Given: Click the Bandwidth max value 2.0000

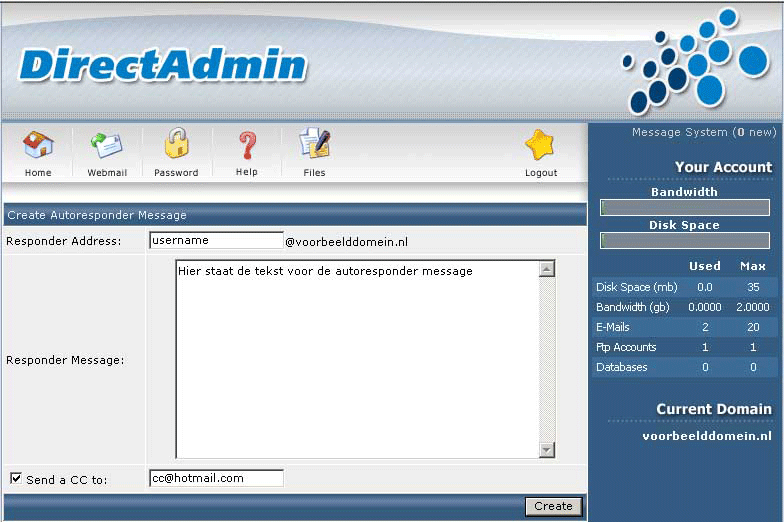Looking at the screenshot, I should (752, 307).
